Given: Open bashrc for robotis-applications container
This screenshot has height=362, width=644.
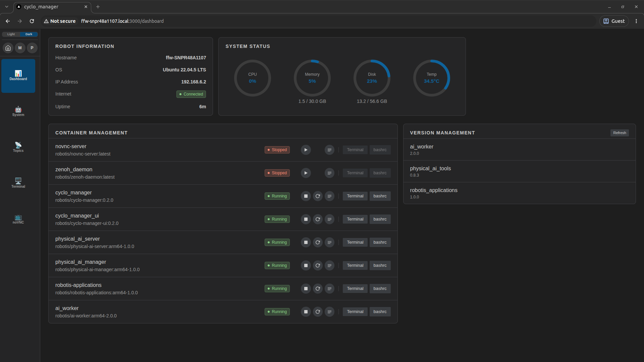Looking at the screenshot, I should (x=380, y=289).
